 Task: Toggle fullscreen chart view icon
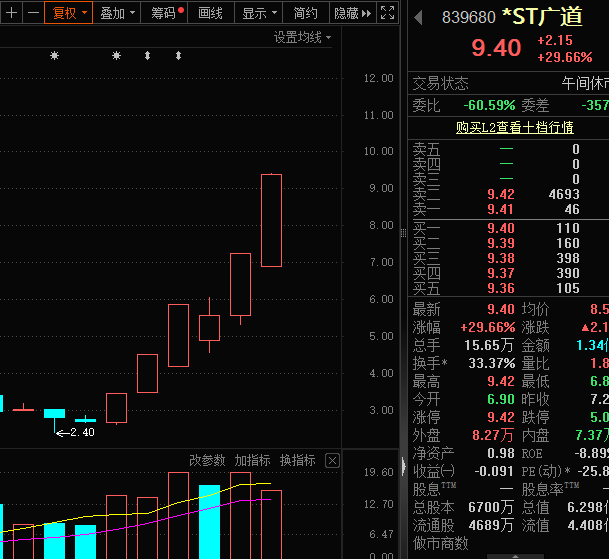[388, 13]
